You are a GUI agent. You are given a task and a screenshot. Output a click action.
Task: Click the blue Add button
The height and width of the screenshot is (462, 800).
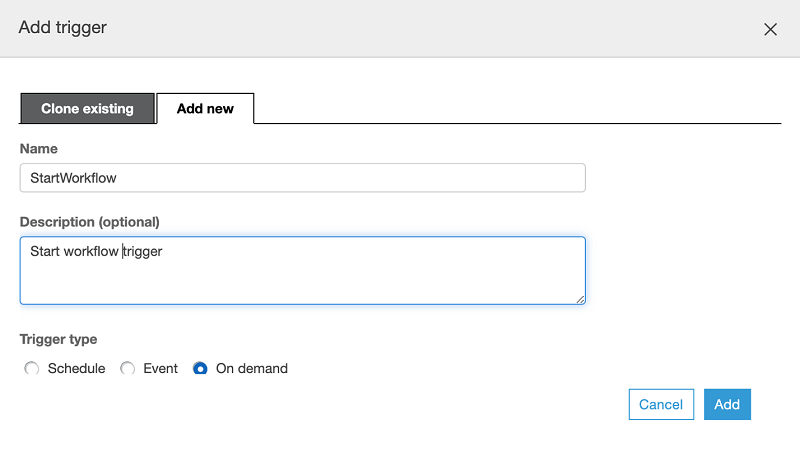click(x=727, y=404)
